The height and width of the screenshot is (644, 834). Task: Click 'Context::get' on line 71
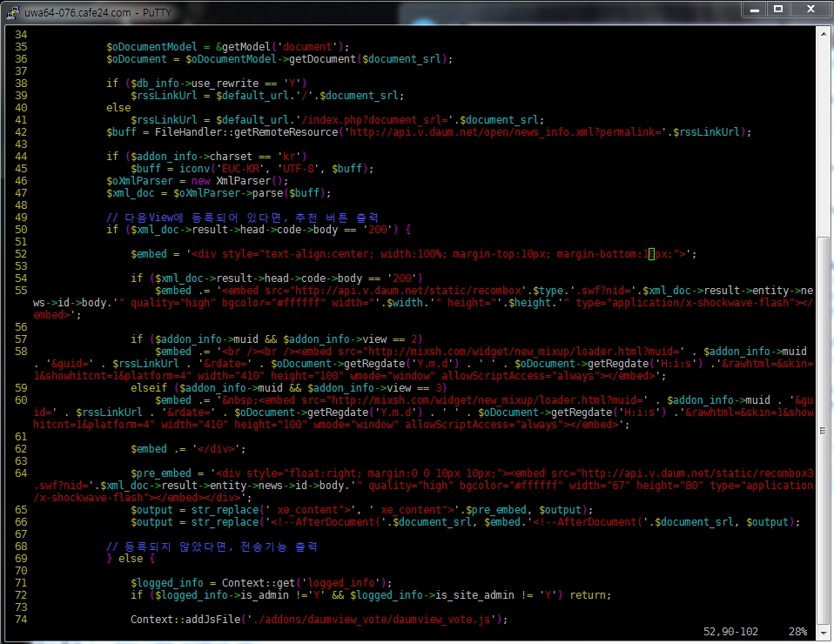259,583
